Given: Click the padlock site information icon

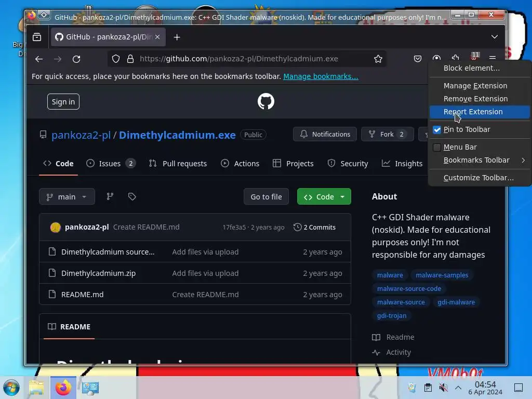Looking at the screenshot, I should coord(130,59).
